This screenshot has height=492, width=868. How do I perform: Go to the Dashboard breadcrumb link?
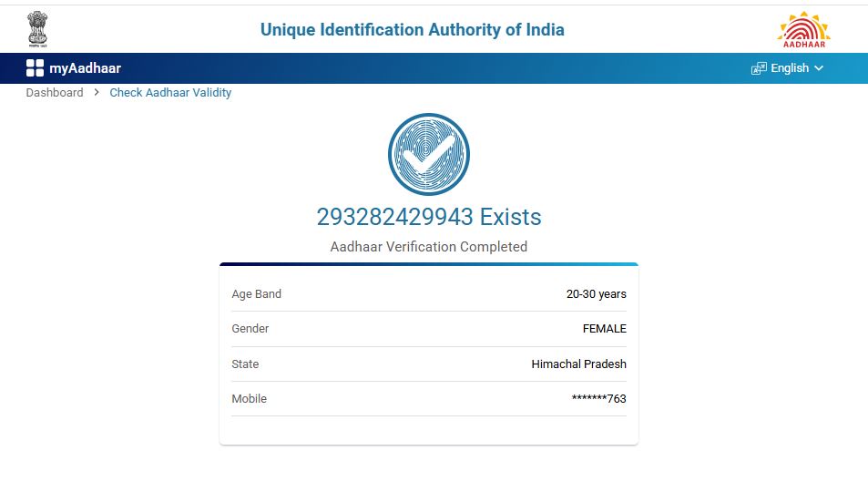55,93
